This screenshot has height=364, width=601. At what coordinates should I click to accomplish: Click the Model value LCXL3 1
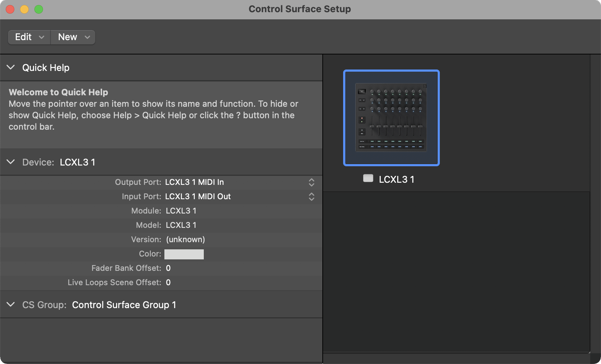click(181, 225)
